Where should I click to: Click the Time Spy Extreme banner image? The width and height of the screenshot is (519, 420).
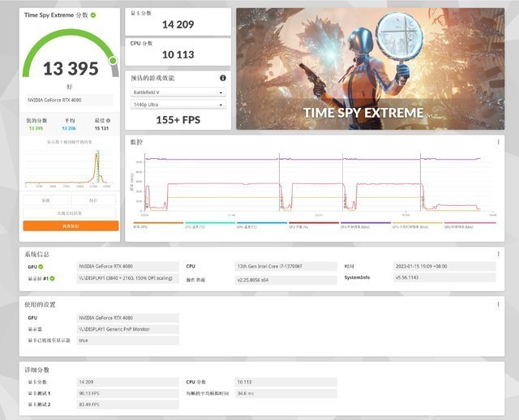pos(369,69)
